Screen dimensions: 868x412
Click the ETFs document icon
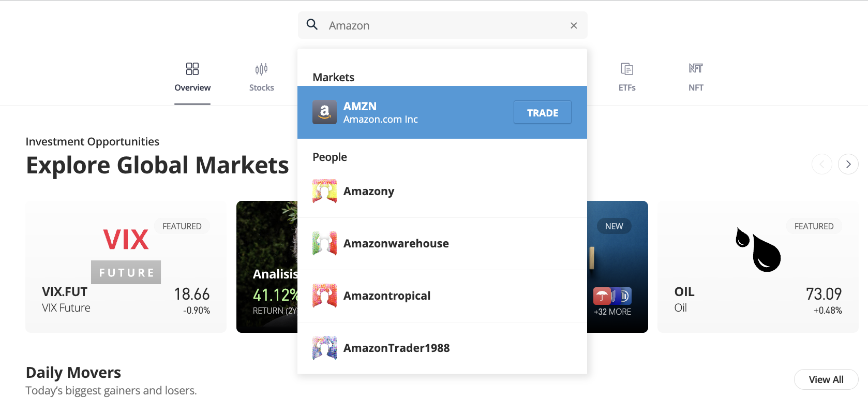click(627, 69)
